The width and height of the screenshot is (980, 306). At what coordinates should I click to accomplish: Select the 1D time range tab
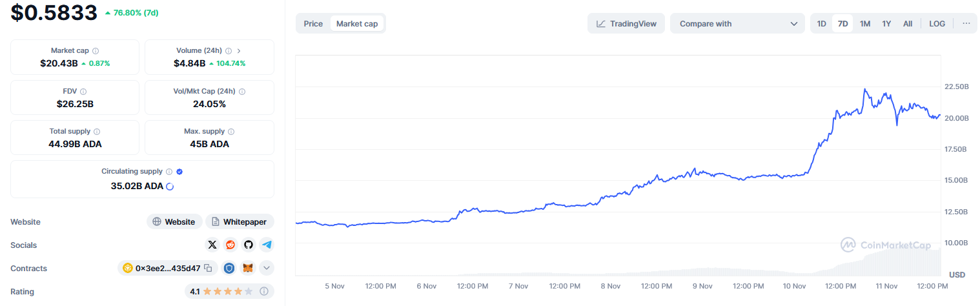click(x=822, y=23)
